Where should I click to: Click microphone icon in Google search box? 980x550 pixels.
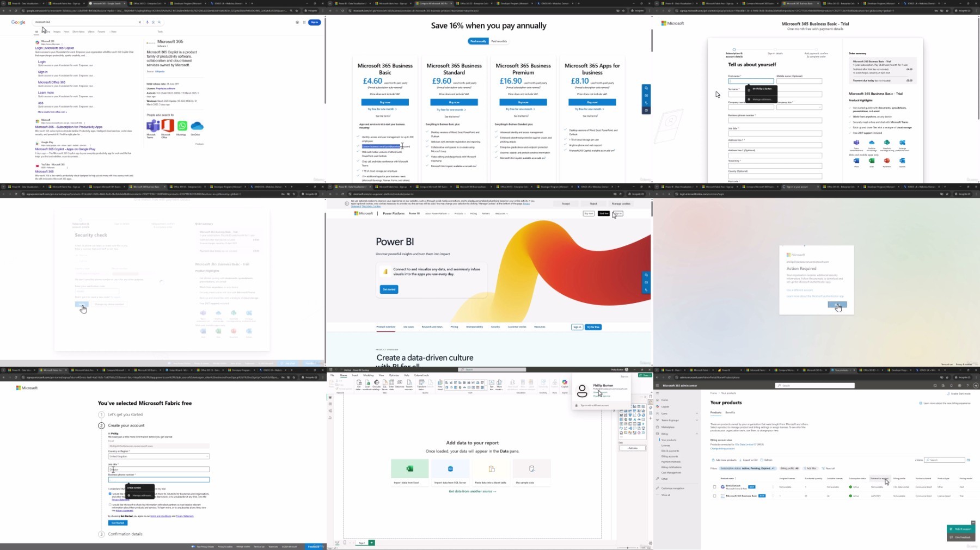[x=147, y=22]
